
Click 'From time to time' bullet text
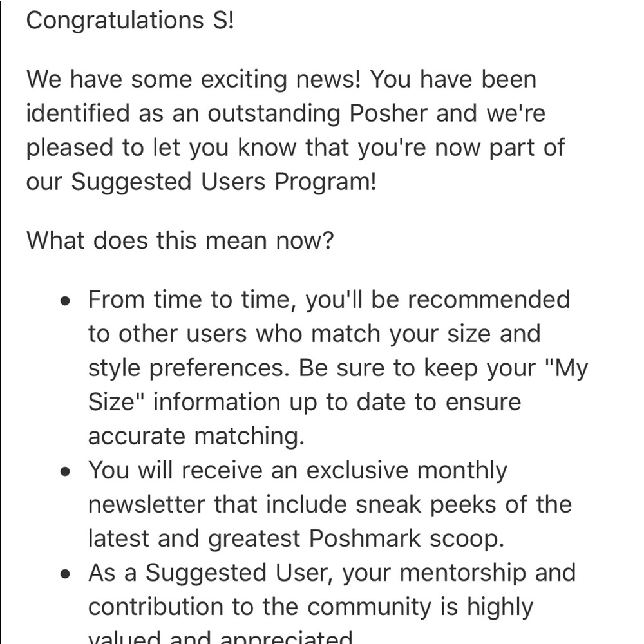pyautogui.click(x=191, y=299)
